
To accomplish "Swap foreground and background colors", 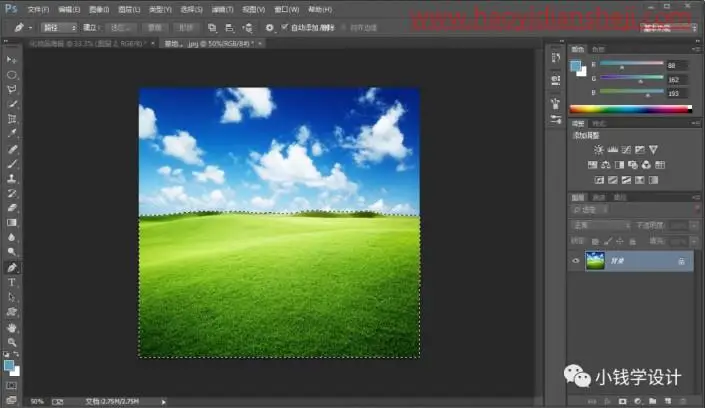I will click(16, 354).
